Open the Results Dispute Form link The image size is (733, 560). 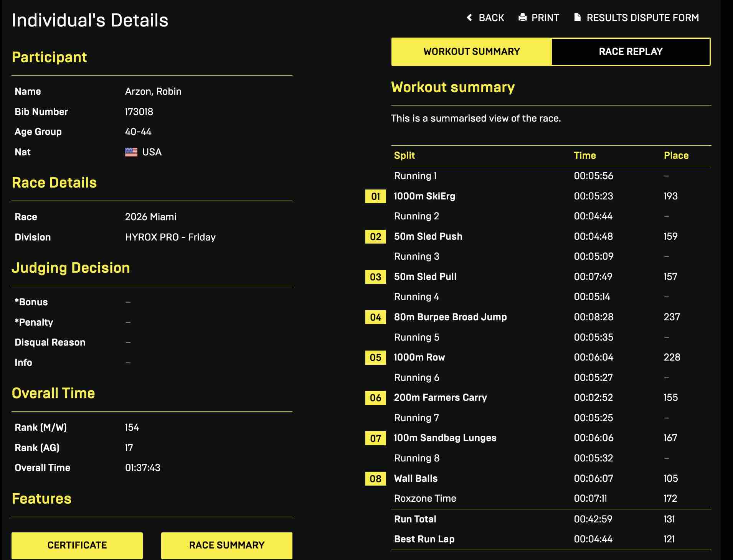(x=642, y=18)
